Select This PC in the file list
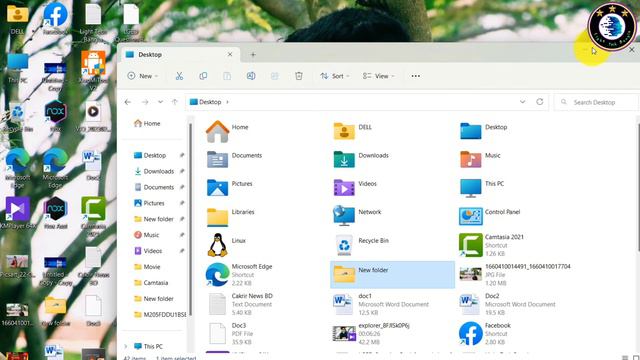This screenshot has width=640, height=360. pos(482,187)
